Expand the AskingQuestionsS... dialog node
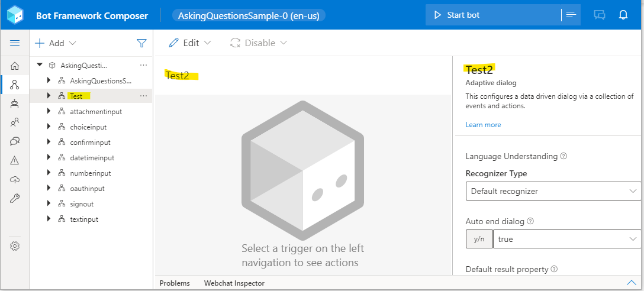Image resolution: width=644 pixels, height=291 pixels. coord(49,80)
